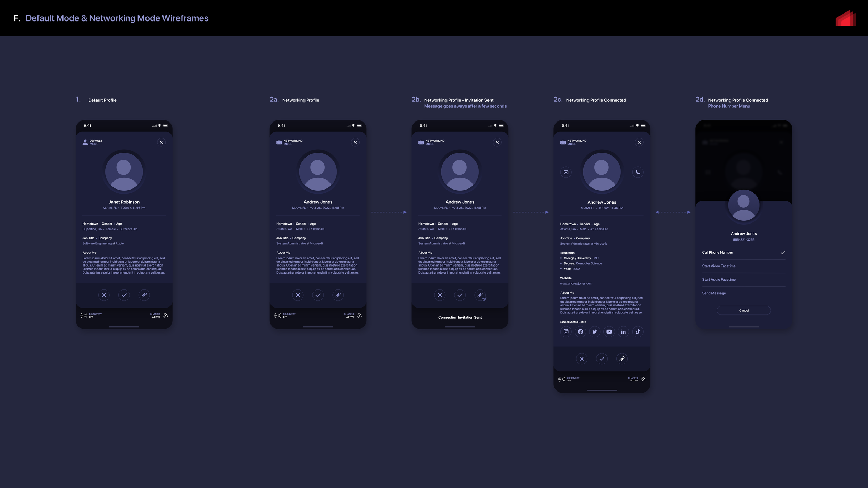Click accept checkmark on Invitation Sent screen
Screen dimensions: 868x488
coord(460,295)
